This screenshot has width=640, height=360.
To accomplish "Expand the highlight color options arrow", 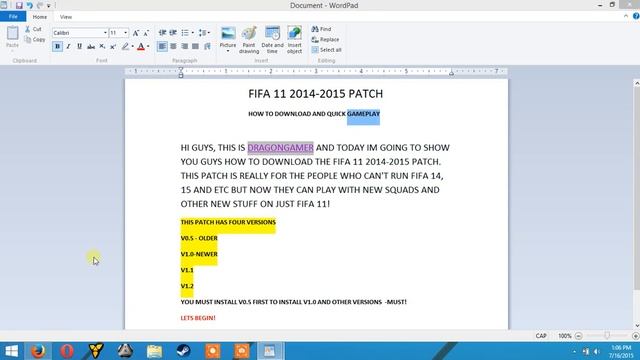I will pos(133,47).
